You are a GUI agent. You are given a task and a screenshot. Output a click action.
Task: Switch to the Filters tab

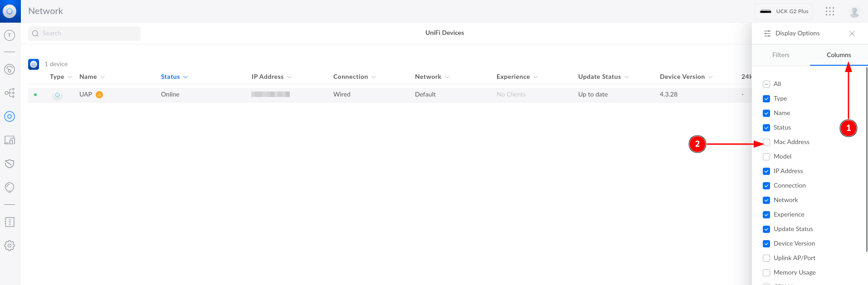click(x=780, y=55)
